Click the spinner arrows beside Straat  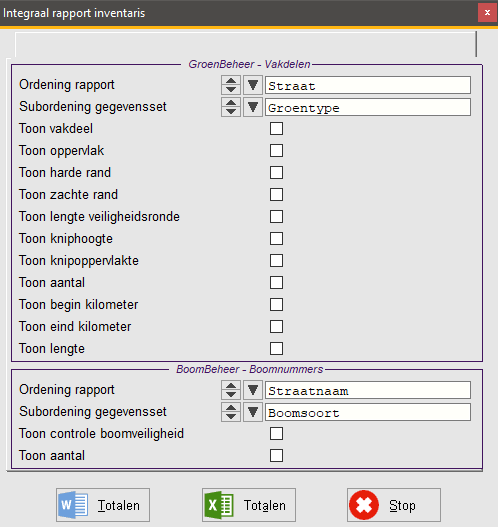click(231, 85)
